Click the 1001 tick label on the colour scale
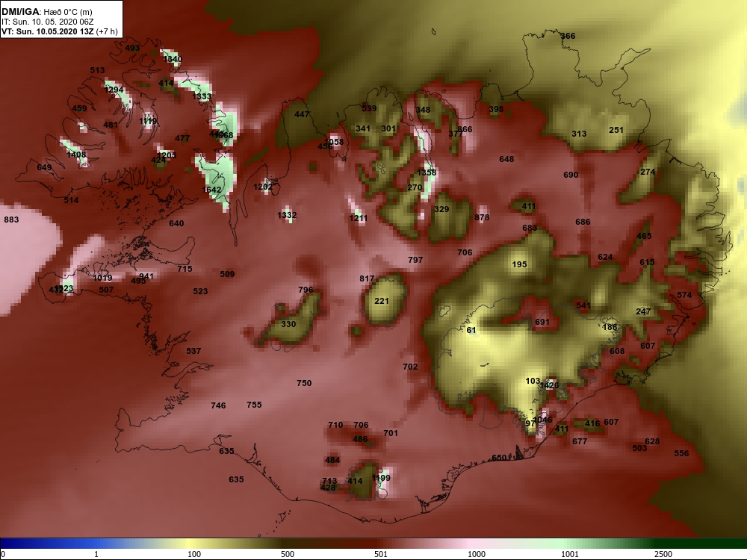This screenshot has height=560, width=747. tap(570, 554)
